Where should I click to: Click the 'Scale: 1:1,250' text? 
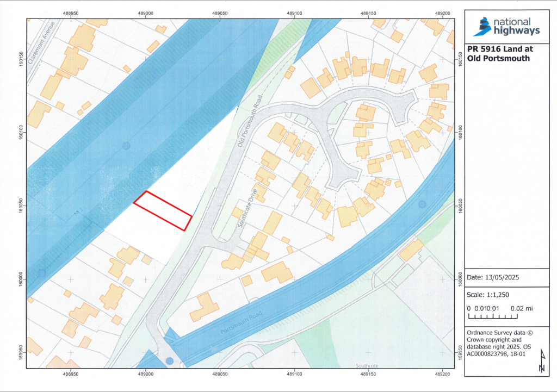click(488, 295)
